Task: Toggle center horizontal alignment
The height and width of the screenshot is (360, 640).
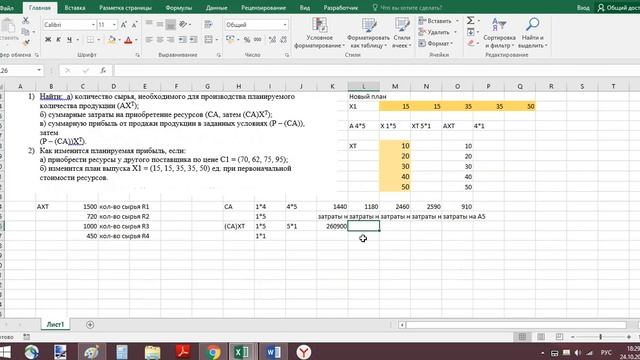Action: pos(160,40)
